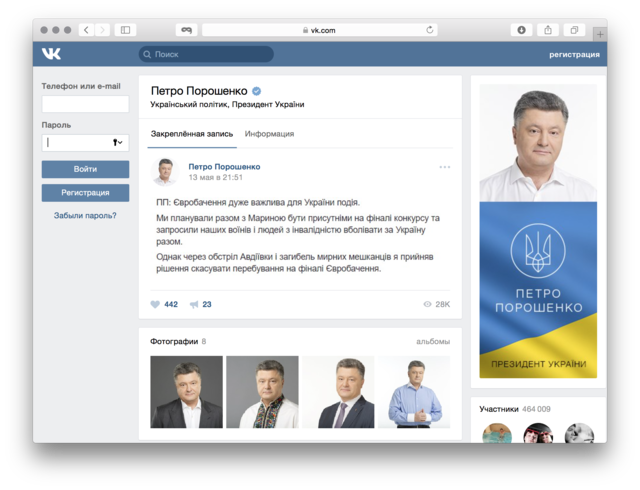
Task: Click the Регистрация button in sidebar
Action: (x=85, y=193)
